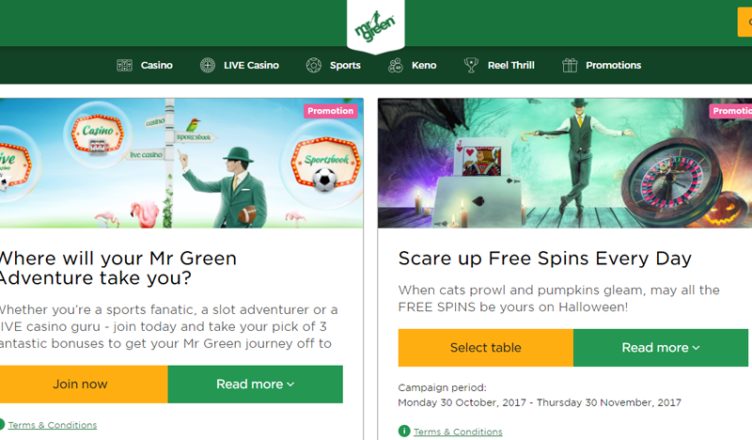This screenshot has height=440, width=752.
Task: Click the orange button in top-right header
Action: [x=745, y=22]
